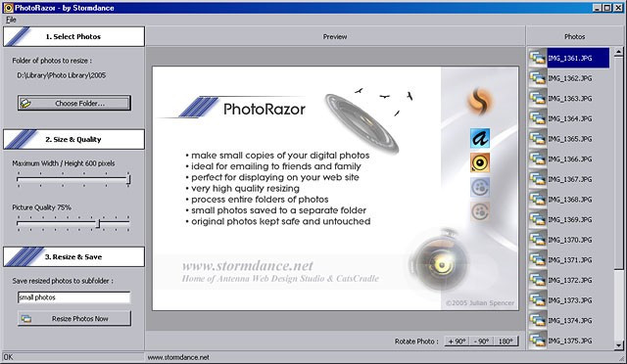Screen dimensions: 627x364
Task: Click thumbnail icon of IMG_1372.JPG
Action: point(538,280)
